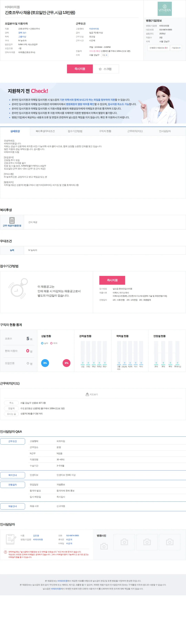Click the 능력 preference category cell
The height and width of the screenshot is (644, 186).
point(12,250)
